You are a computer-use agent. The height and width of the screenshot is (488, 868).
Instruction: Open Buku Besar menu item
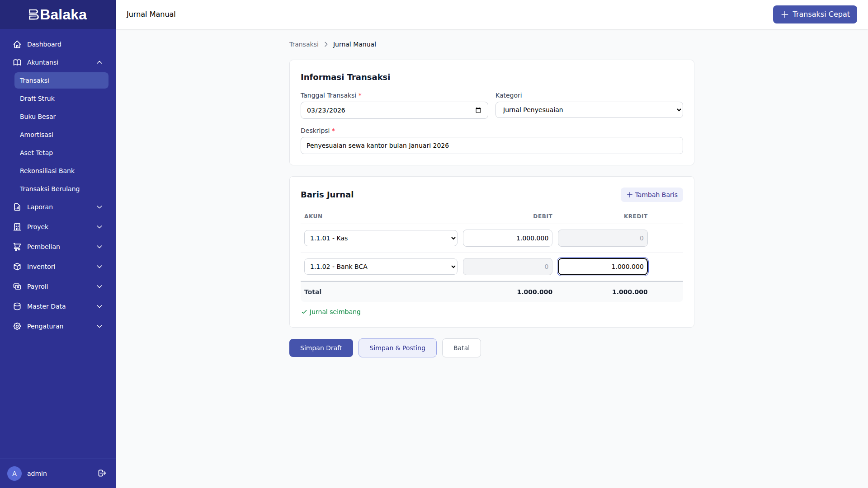point(38,117)
